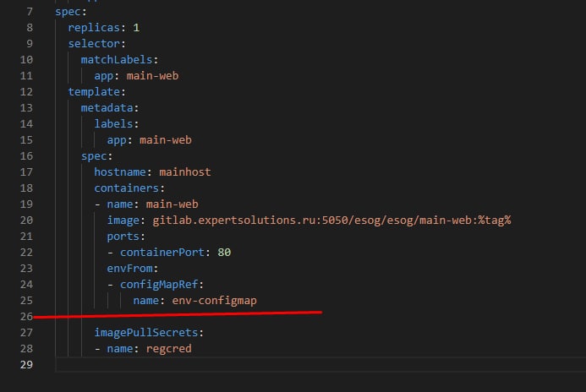Click the 'ports' key
The width and height of the screenshot is (586, 392).
123,237
